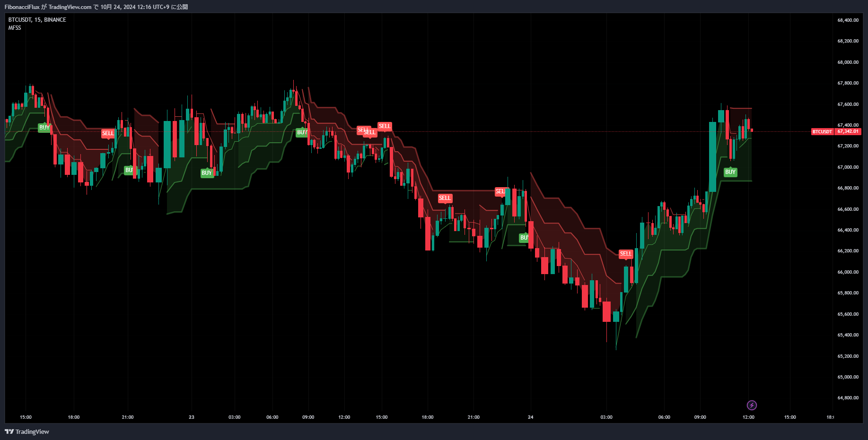Select the MFSS indicator legend
868x440 pixels.
click(x=15, y=28)
